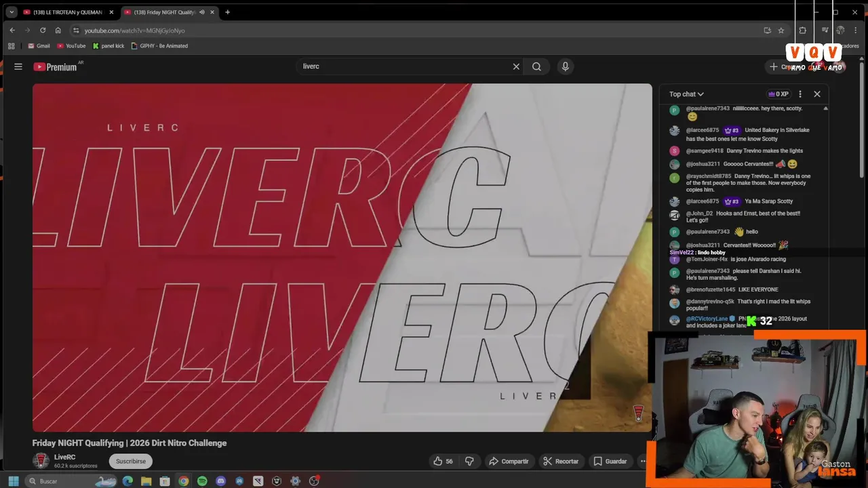Open the Windows Start menu
The height and width of the screenshot is (488, 868).
[13, 481]
